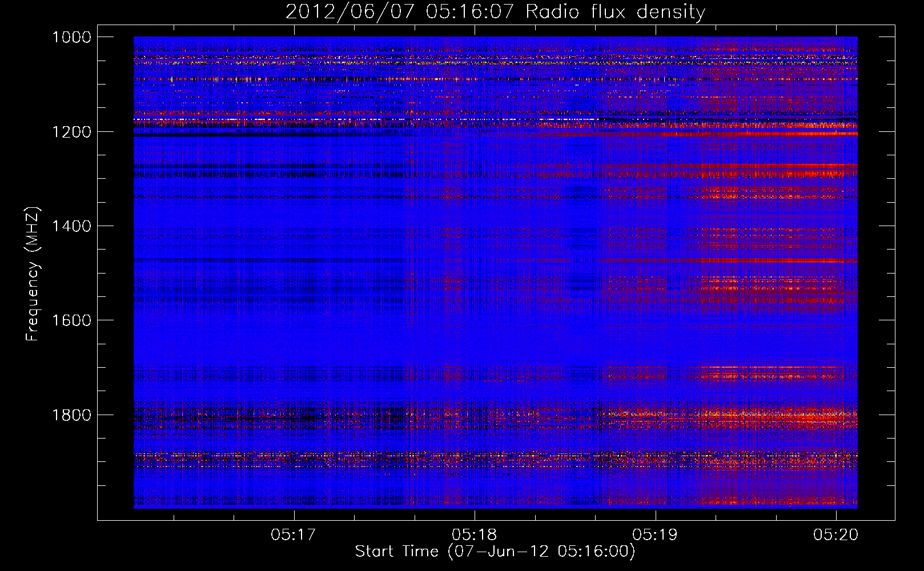Click the 05:20 time tick label
Image resolution: width=924 pixels, height=571 pixels.
pos(836,534)
